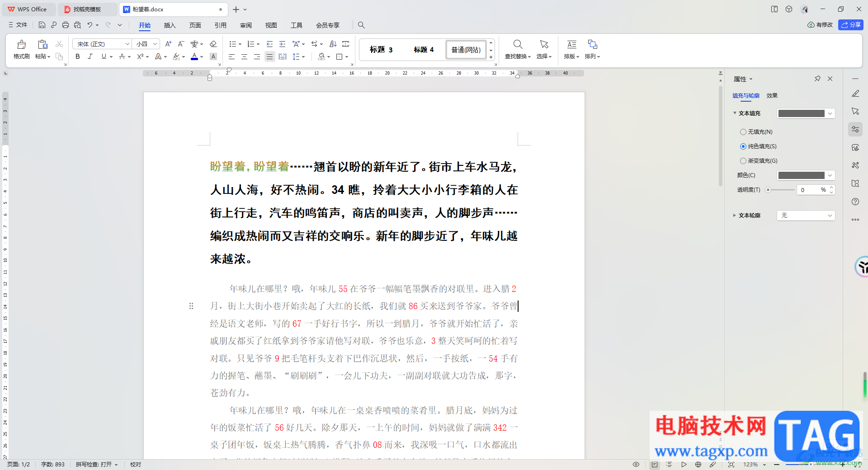Select the Solid Fill radio option
This screenshot has width=868, height=470.
pos(743,146)
